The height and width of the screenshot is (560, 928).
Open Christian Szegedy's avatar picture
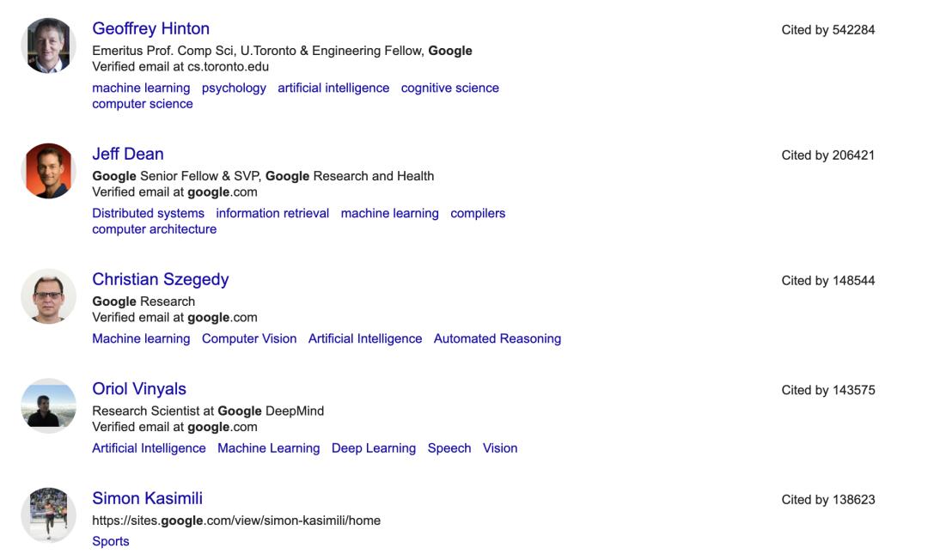coord(48,296)
